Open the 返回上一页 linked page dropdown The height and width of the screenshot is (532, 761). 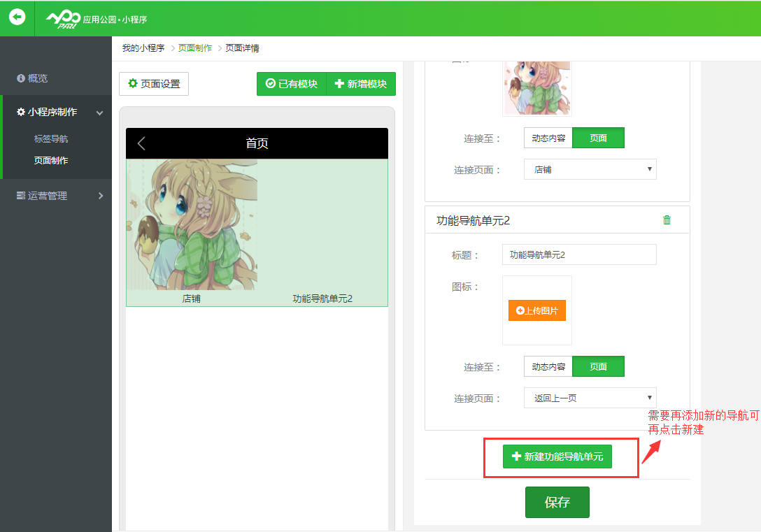click(x=590, y=398)
